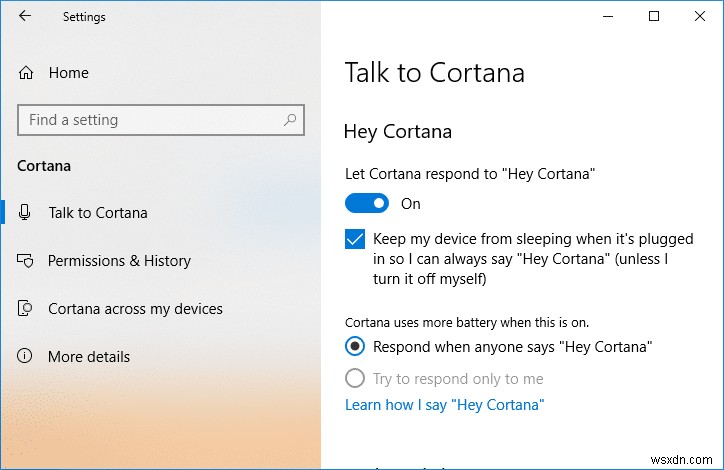Click the Hey Cortana section heading
The image size is (724, 470).
coord(398,132)
